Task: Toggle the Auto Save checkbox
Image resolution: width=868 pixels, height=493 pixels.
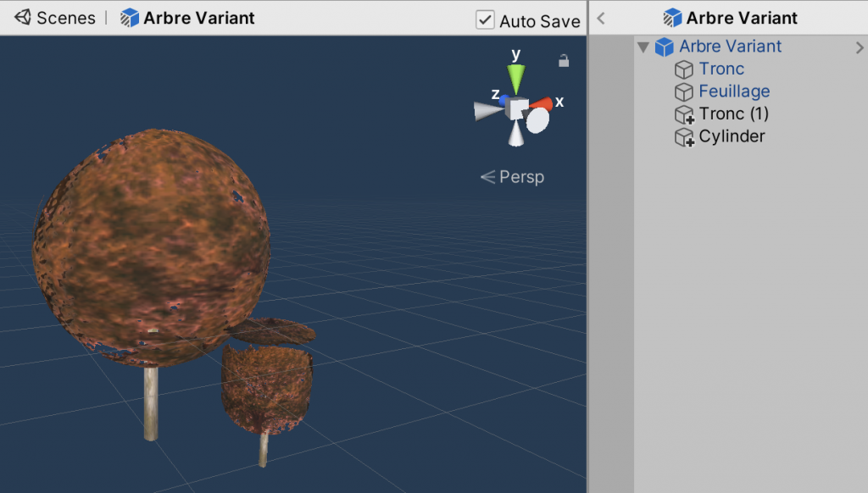Action: click(485, 19)
